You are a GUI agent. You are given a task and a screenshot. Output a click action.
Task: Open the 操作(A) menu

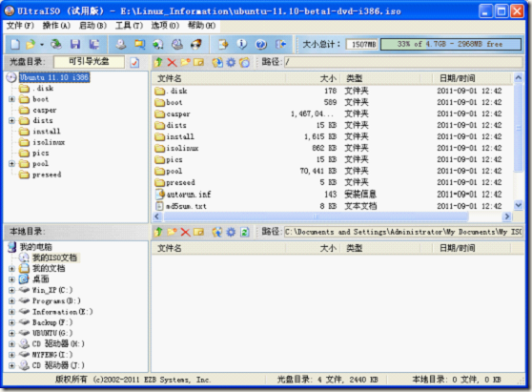[56, 26]
